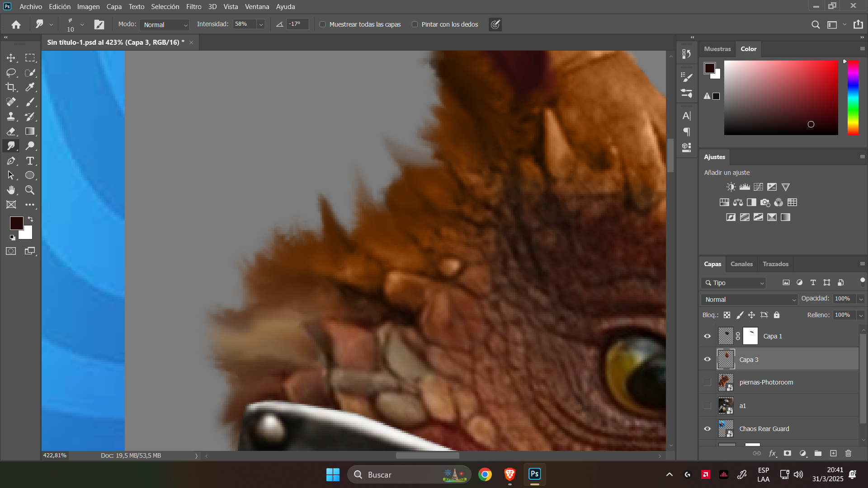Hide the Capa 3 layer
Screen dimensions: 868x488
[708, 360]
